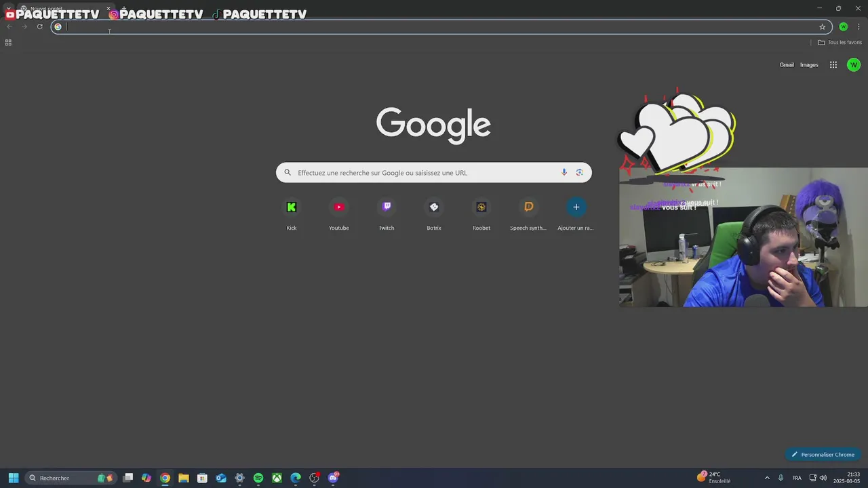Open Outlook from the taskbar
Viewport: 868px width, 488px height.
[221, 478]
